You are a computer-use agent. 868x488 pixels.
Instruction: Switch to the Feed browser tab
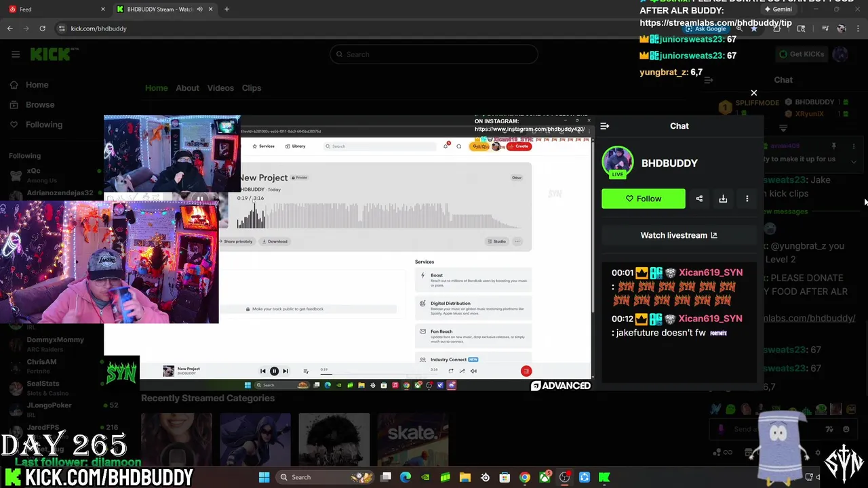coord(54,9)
